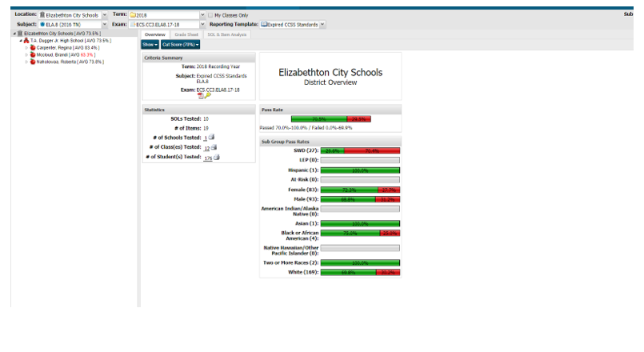The width and height of the screenshot is (644, 352).
Task: Open the students tested count 176 link
Action: point(208,158)
